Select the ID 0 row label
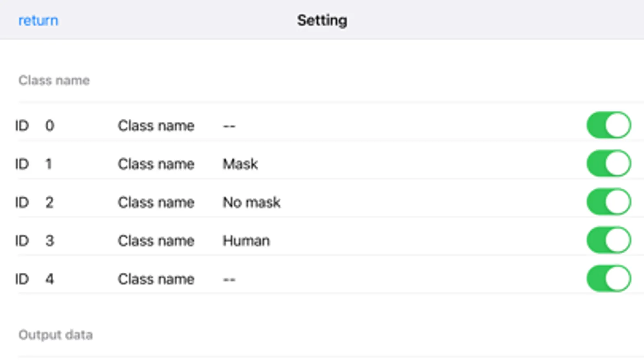The width and height of the screenshot is (644, 362). [x=34, y=126]
